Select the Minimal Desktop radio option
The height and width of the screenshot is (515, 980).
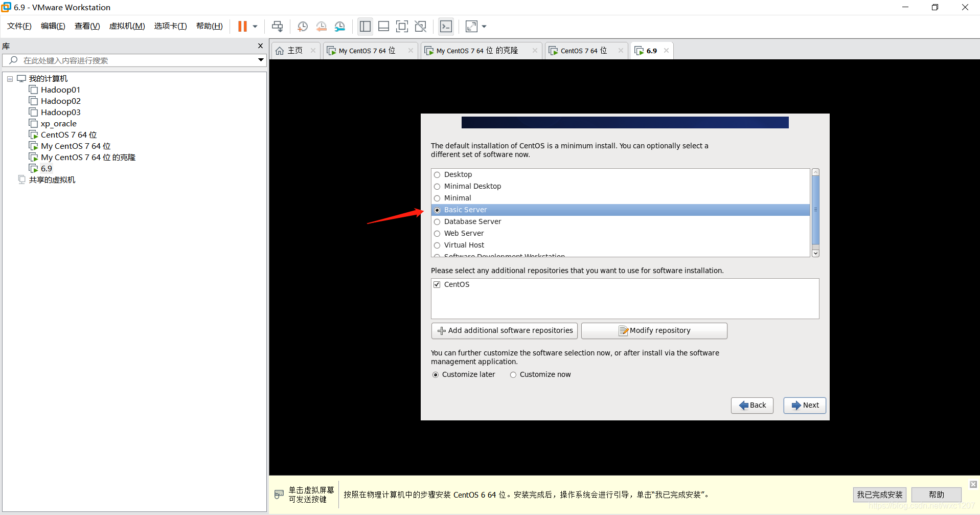(437, 187)
